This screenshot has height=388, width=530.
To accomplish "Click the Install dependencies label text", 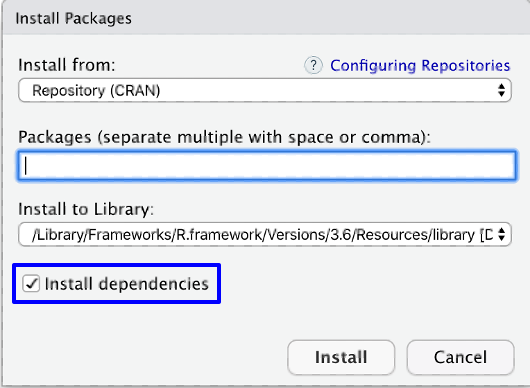I will (x=127, y=284).
